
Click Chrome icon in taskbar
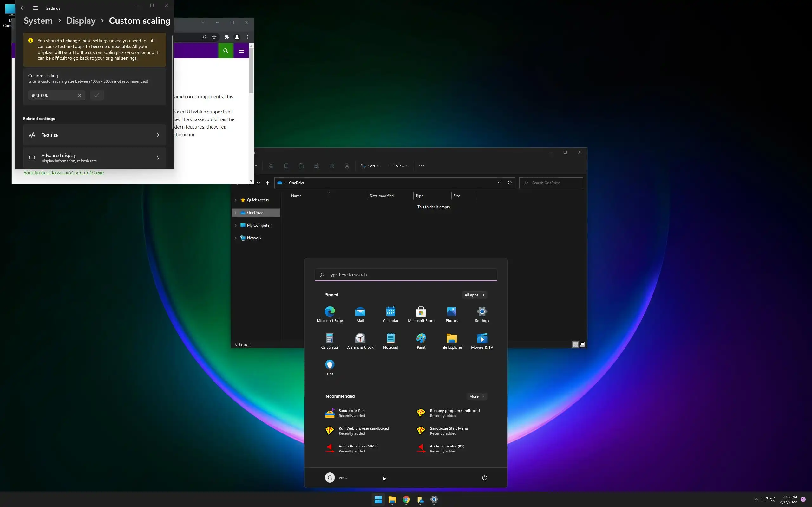[406, 499]
